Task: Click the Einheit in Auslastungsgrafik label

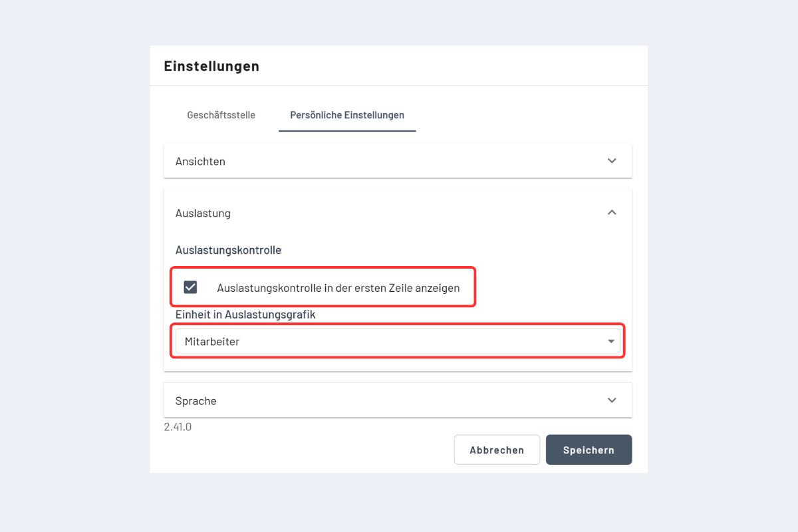Action: click(245, 315)
